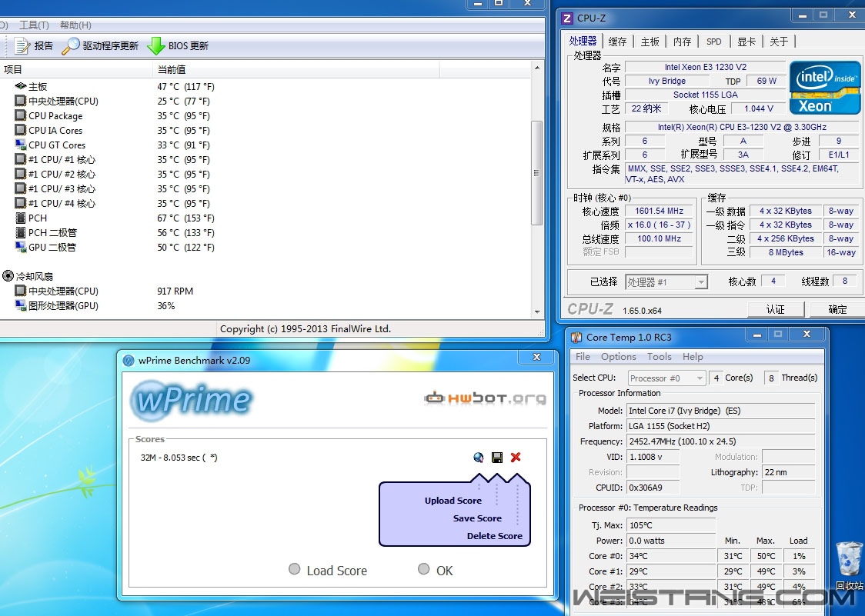
Task: Click the 认证 button in CPU-Z
Action: point(775,309)
